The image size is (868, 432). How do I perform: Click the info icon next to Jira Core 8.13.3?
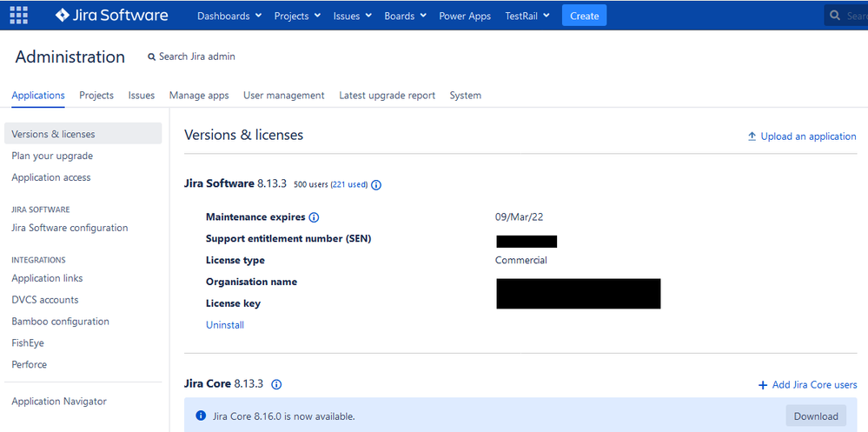coord(277,384)
